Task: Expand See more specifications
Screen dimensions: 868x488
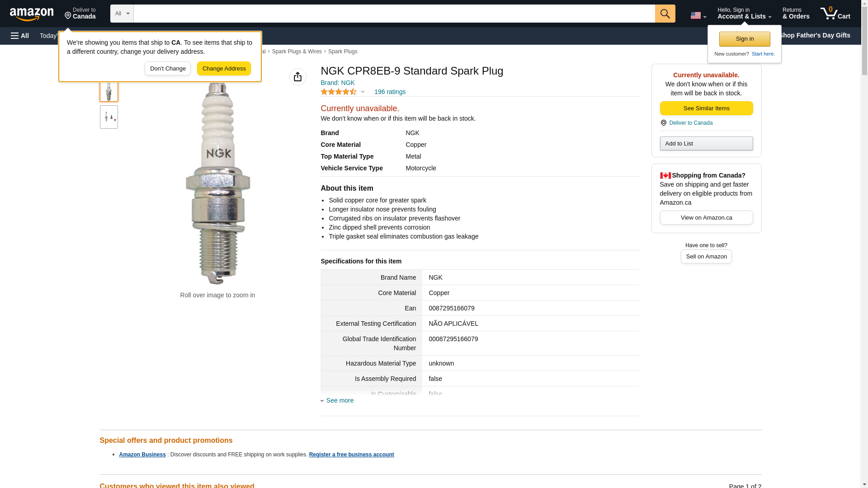Action: coord(340,400)
